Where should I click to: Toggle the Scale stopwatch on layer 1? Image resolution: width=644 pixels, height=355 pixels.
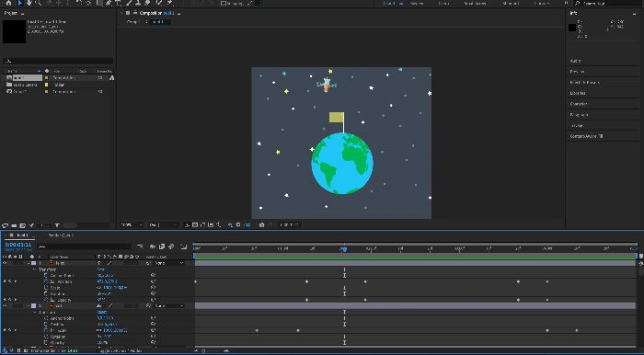coord(46,288)
